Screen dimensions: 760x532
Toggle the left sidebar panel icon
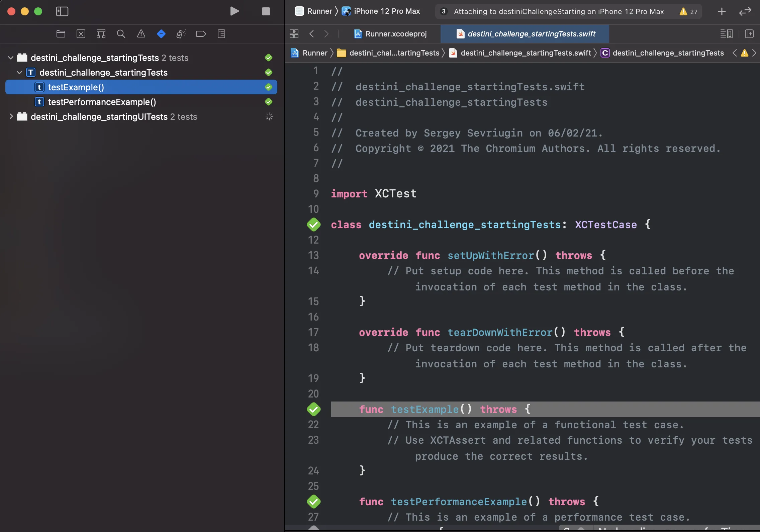(x=62, y=11)
